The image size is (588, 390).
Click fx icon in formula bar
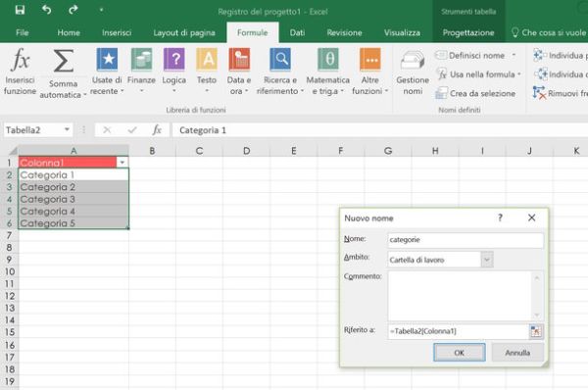coord(157,130)
